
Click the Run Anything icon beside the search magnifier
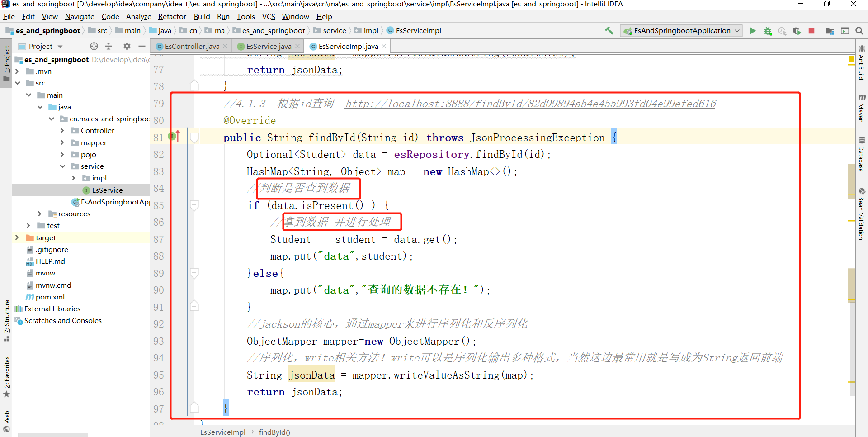pos(845,31)
